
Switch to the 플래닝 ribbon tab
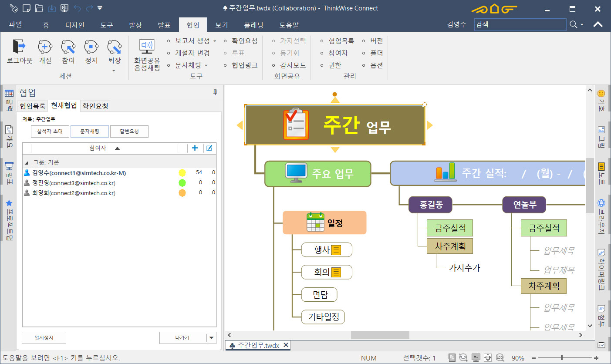click(253, 25)
